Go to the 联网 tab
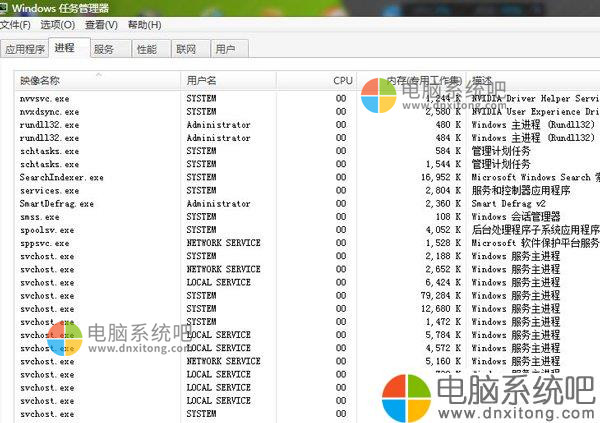The width and height of the screenshot is (600, 423). 191,49
